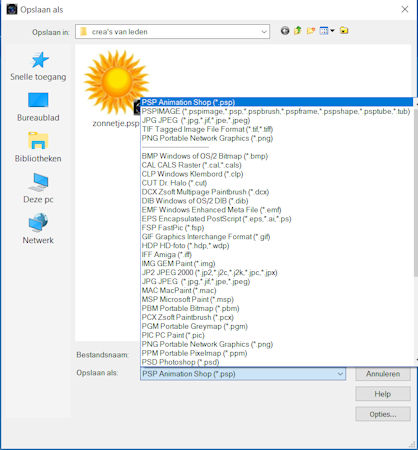Open the view menu icon
This screenshot has width=418, height=450.
coord(327,31)
